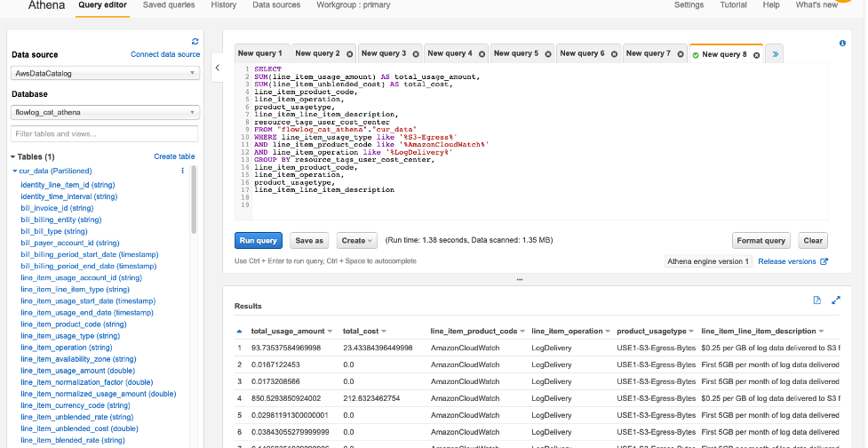Open line_item_operation column dropdown

tap(608, 332)
